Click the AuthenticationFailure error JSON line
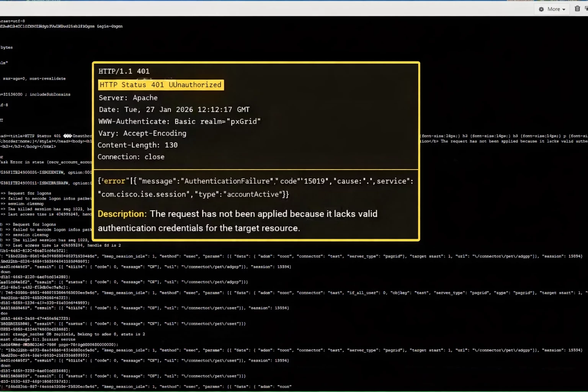The image size is (588, 392). coord(256,181)
